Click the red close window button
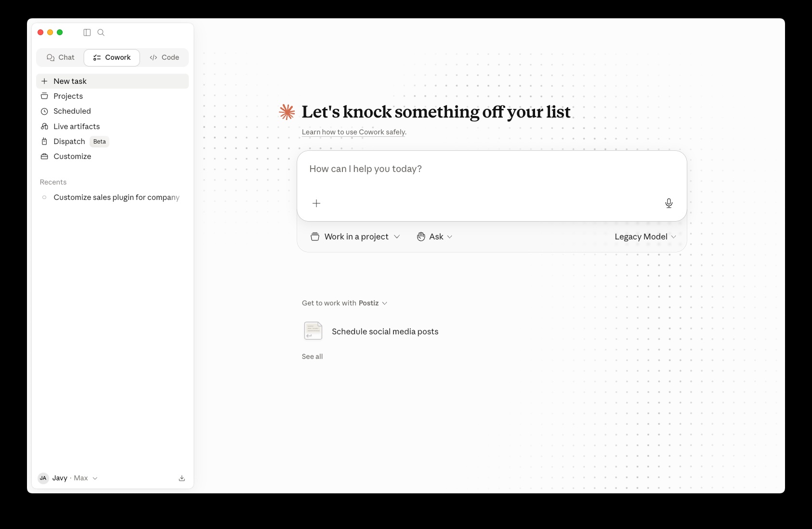This screenshot has width=812, height=529. click(x=40, y=32)
